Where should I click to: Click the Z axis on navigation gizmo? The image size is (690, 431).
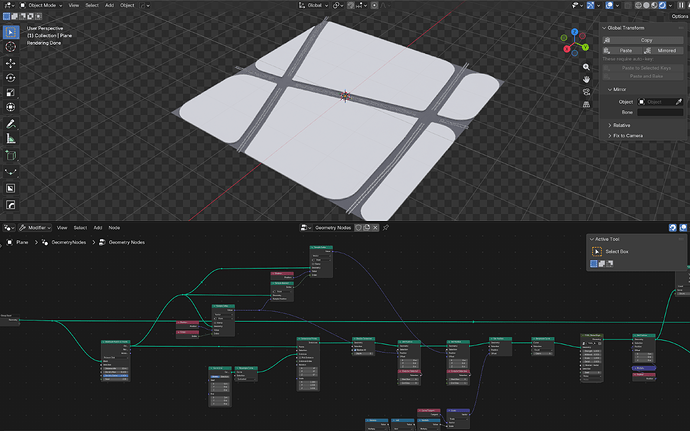574,32
